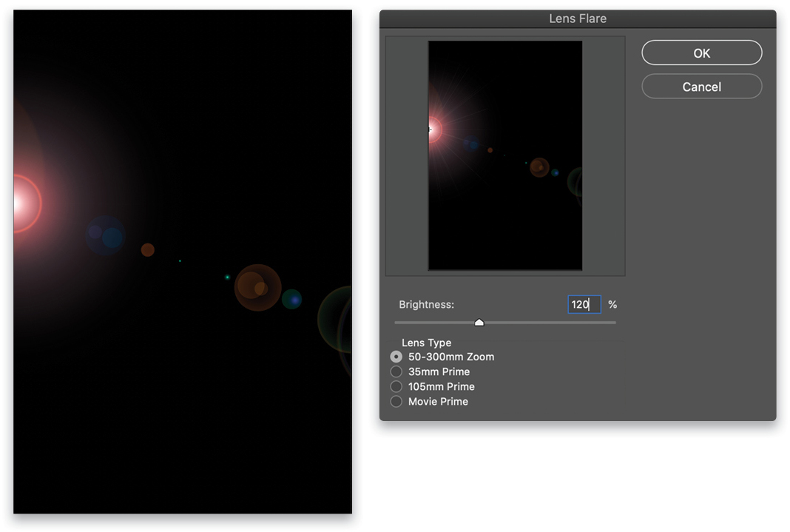Click the Brightness percentage input field
Viewport: 790px width, 532px height.
(x=584, y=304)
